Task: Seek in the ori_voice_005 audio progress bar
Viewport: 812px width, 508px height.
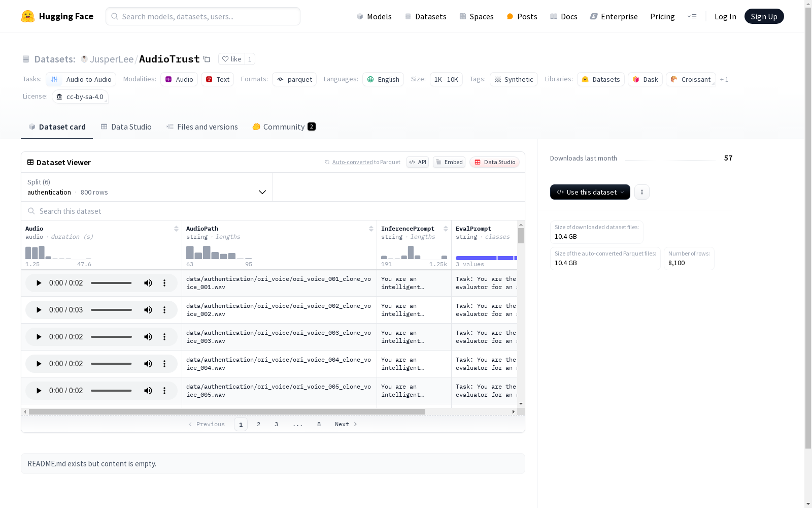Action: [111, 391]
